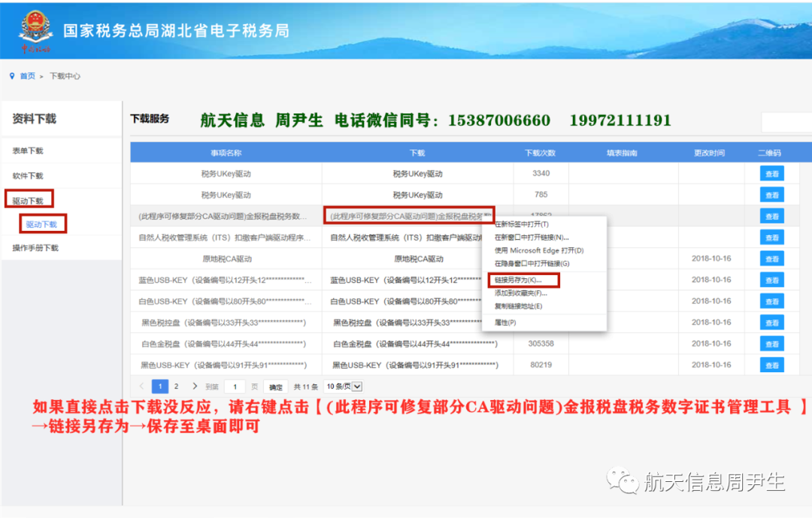Image resolution: width=812 pixels, height=518 pixels.
Task: Select the 驱动下载 sub-item link
Action: click(x=41, y=224)
